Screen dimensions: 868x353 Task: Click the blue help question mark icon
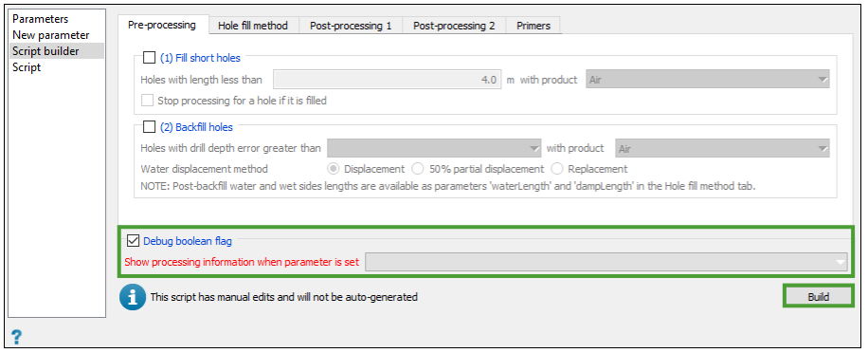(x=17, y=336)
